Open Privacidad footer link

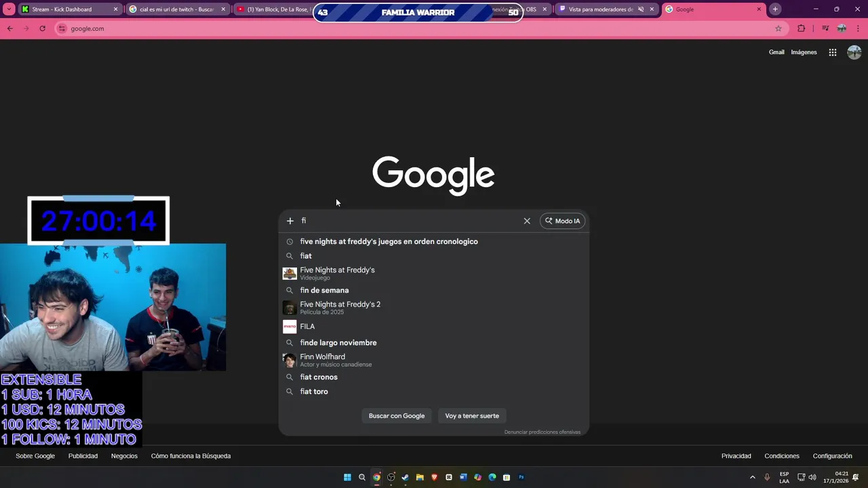point(736,456)
